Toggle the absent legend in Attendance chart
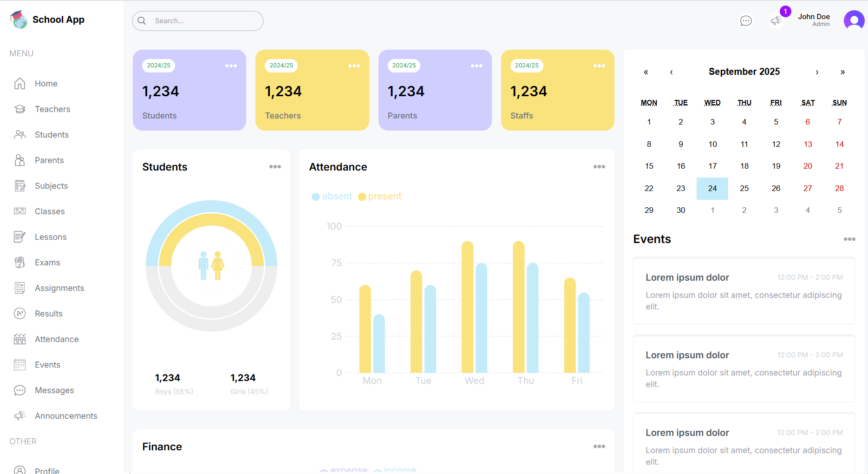Viewport: 868px width, 474px height. 332,197
